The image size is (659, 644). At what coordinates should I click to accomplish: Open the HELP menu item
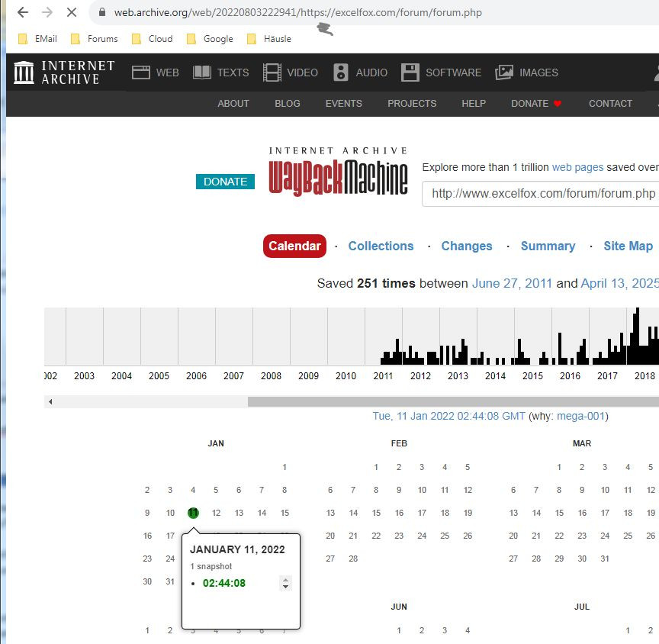474,104
